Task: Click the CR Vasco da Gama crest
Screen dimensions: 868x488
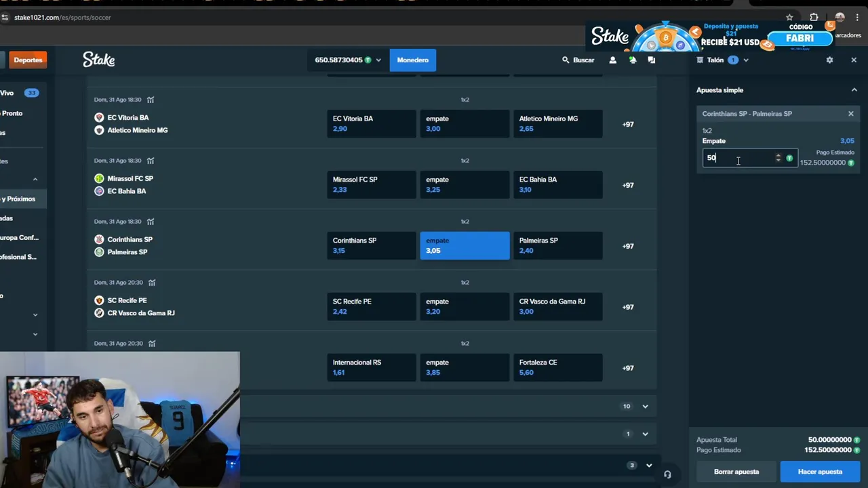Action: 99,313
